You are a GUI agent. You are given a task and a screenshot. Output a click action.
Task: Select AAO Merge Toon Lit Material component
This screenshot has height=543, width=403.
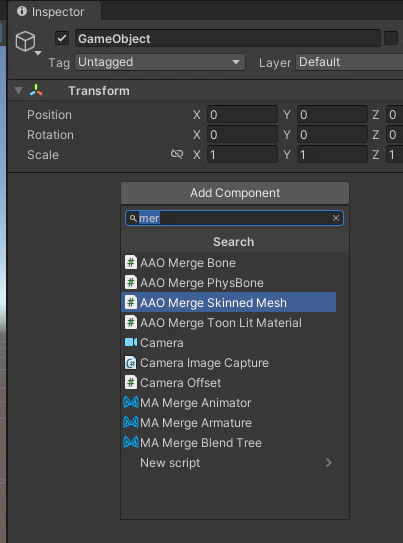coord(229,323)
